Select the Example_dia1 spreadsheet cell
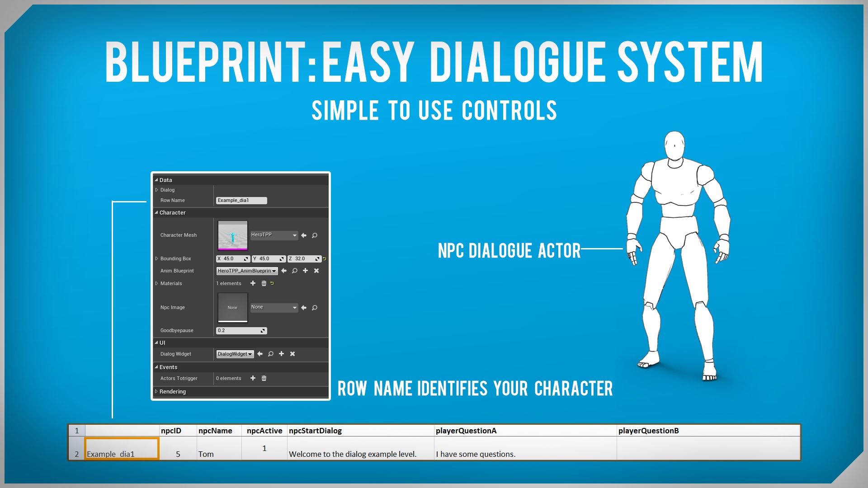 click(122, 449)
